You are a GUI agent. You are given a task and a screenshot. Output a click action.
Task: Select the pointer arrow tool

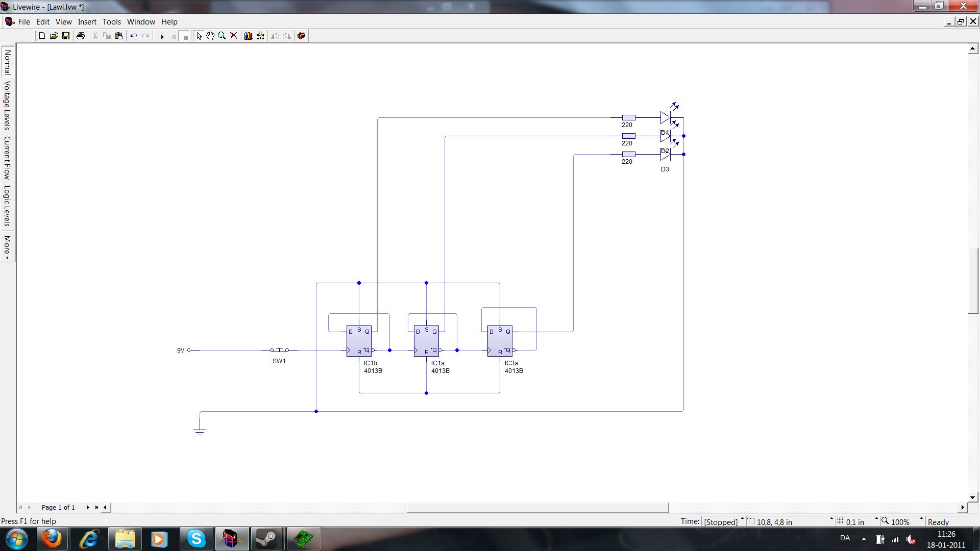(x=199, y=36)
